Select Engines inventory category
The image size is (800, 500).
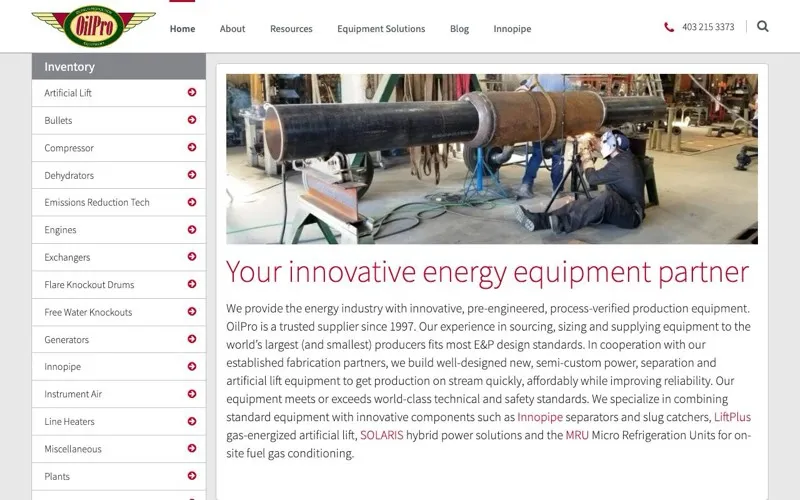[119, 230]
